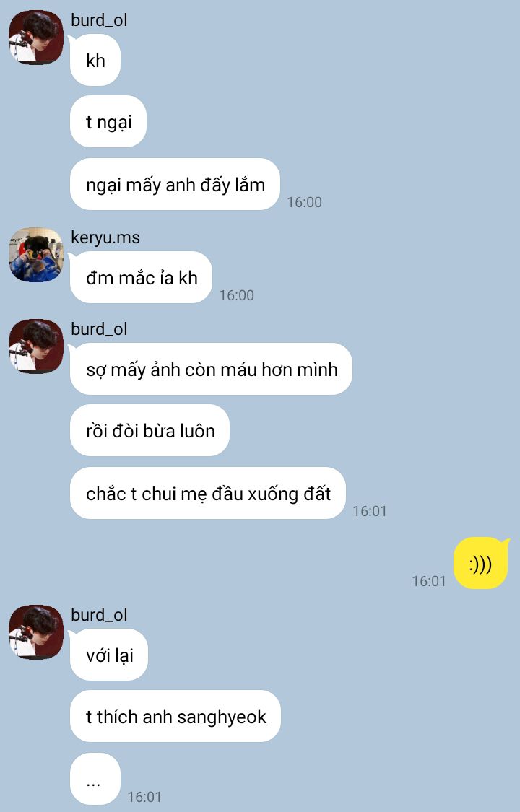Open burd_ol's profile picture beside 'kh'
The width and height of the screenshot is (520, 812).
tap(35, 38)
